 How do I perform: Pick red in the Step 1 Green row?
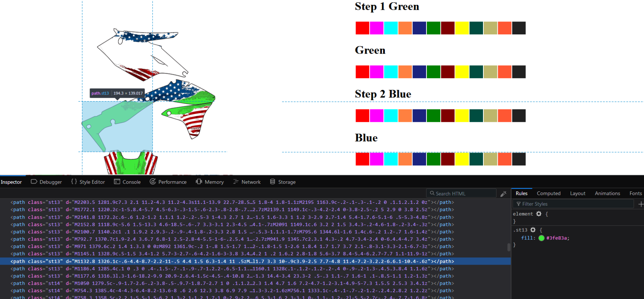[362, 28]
